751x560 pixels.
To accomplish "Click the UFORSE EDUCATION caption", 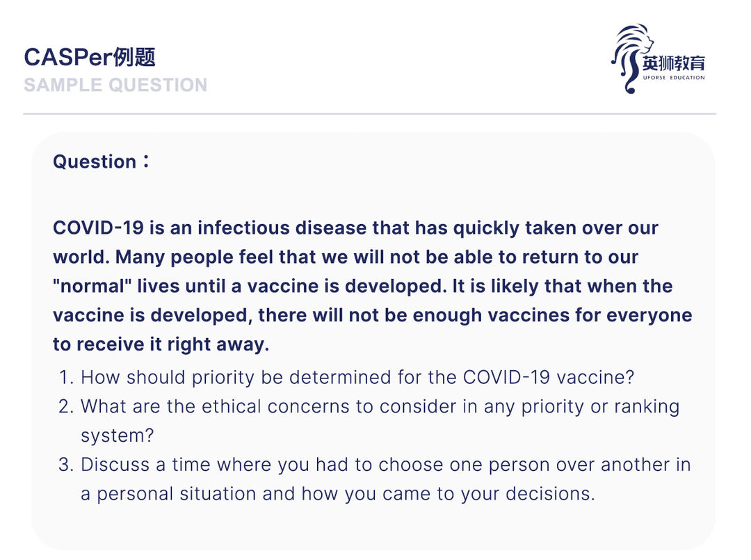I will 674,78.
